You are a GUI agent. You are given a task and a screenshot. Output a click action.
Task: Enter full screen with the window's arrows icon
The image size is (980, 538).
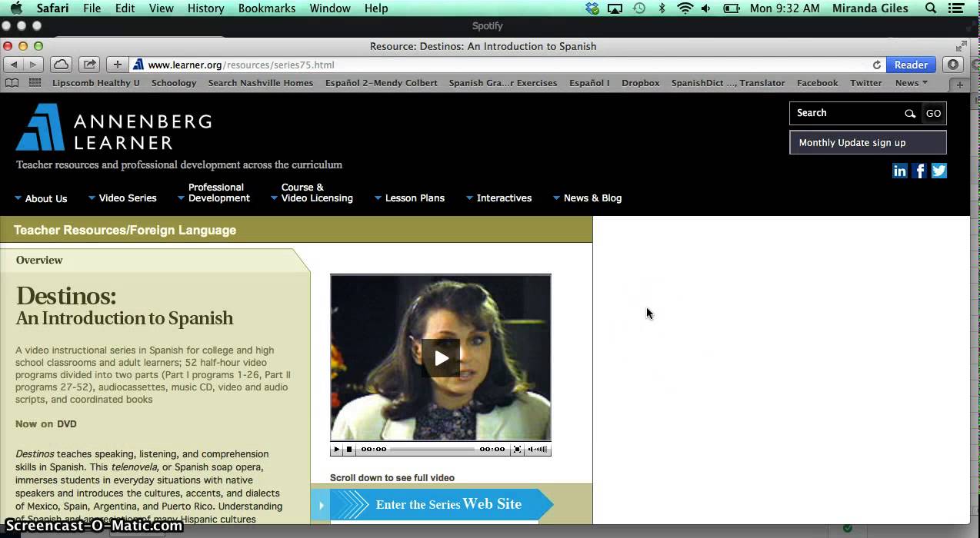pos(962,46)
